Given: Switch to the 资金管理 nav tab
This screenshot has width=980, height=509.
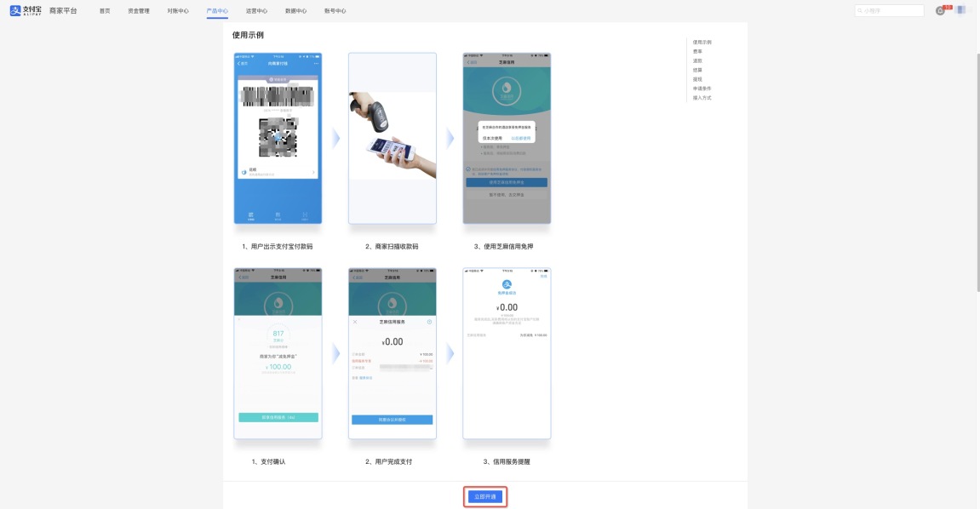Looking at the screenshot, I should tap(139, 10).
